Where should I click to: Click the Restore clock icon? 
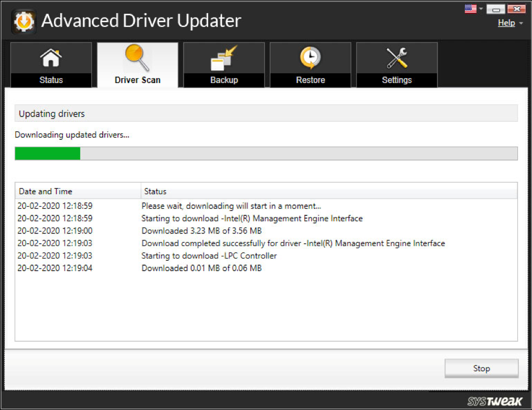click(310, 58)
